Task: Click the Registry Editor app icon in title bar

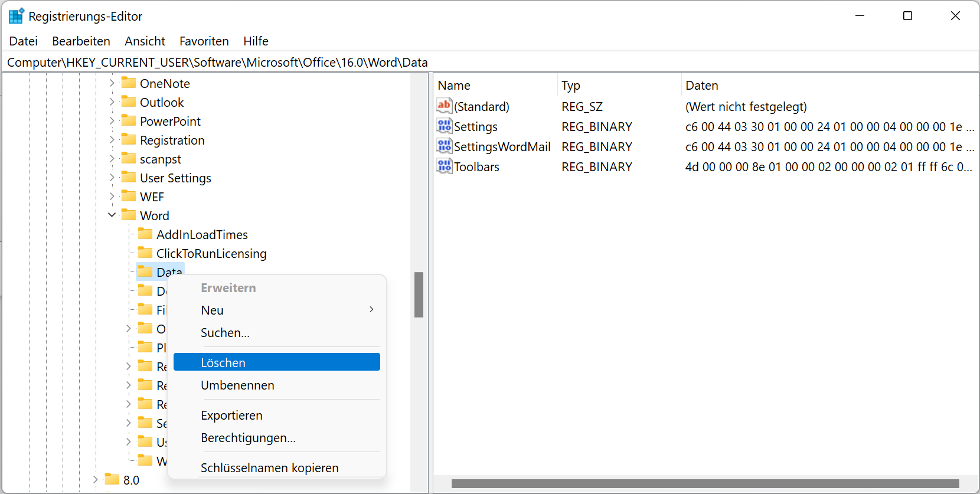Action: tap(17, 16)
